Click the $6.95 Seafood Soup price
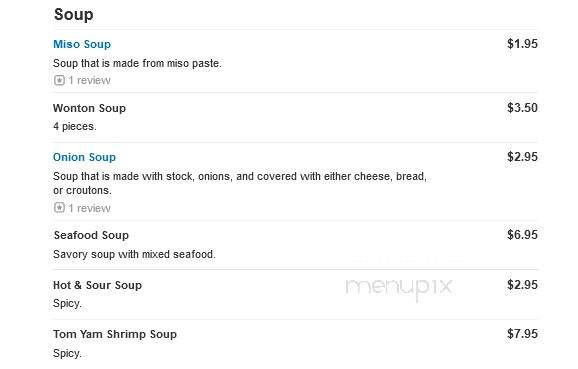578x369 pixels. (x=522, y=235)
